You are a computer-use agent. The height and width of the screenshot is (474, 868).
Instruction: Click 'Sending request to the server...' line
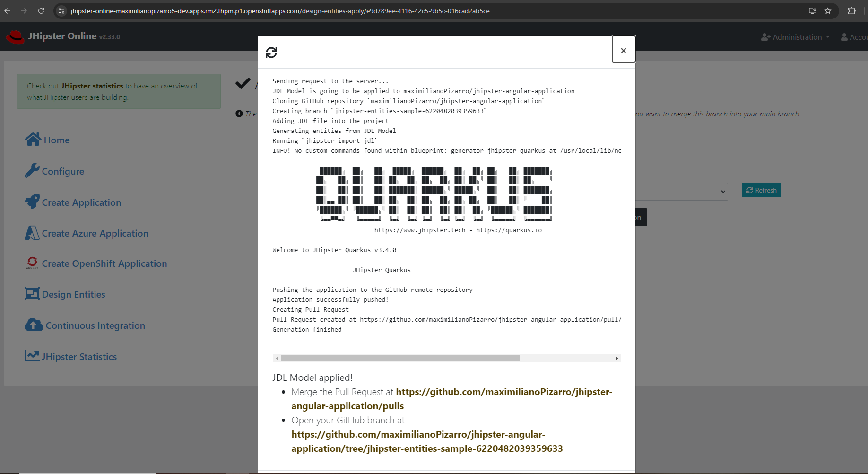[330, 81]
